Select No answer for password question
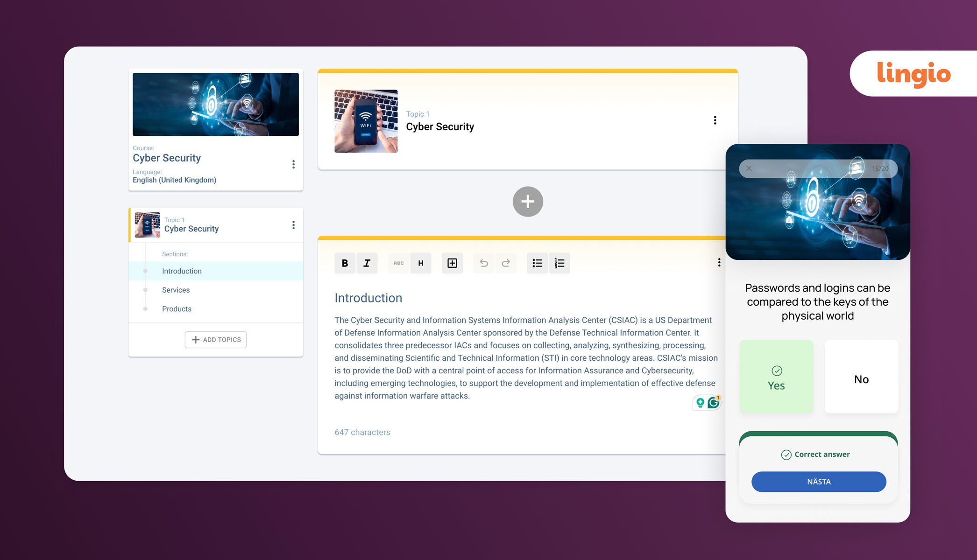 coord(861,378)
